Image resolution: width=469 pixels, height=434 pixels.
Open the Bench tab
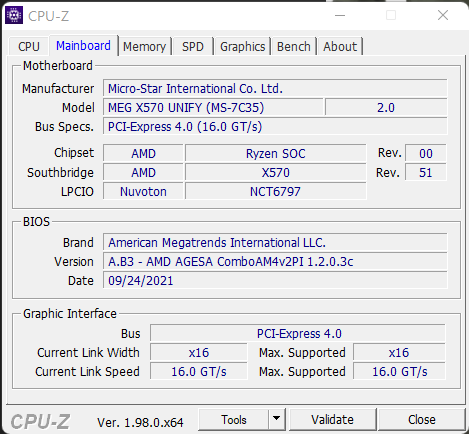tap(294, 46)
